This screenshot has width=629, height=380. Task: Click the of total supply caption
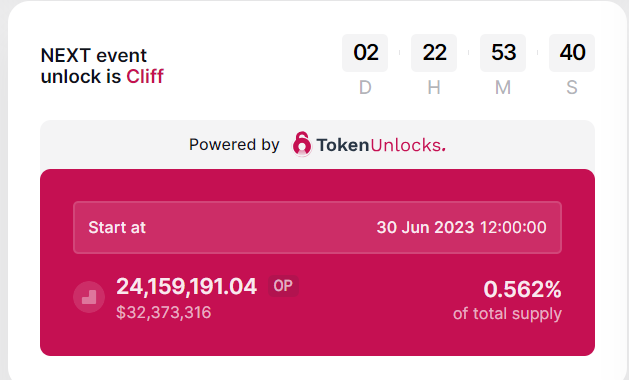(507, 313)
